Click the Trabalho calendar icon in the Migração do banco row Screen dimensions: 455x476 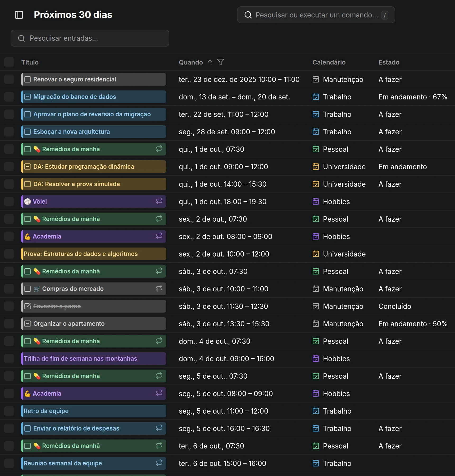tap(316, 97)
